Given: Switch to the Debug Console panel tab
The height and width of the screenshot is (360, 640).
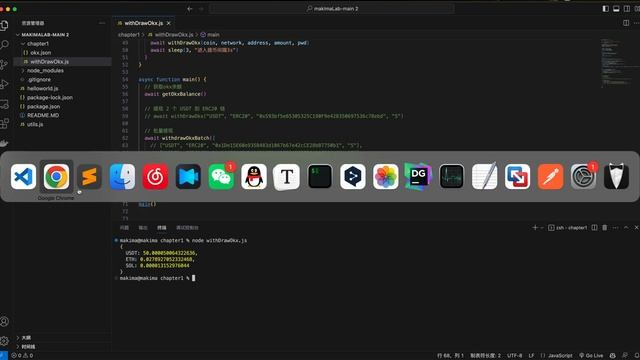Looking at the screenshot, I should click(187, 227).
